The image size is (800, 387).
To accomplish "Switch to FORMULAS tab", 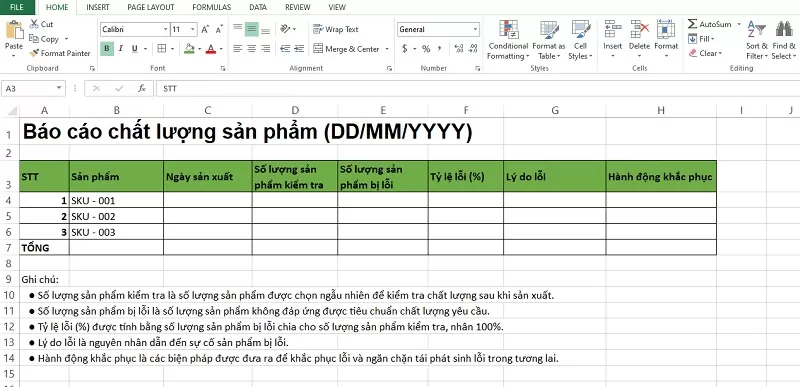I will 211,7.
